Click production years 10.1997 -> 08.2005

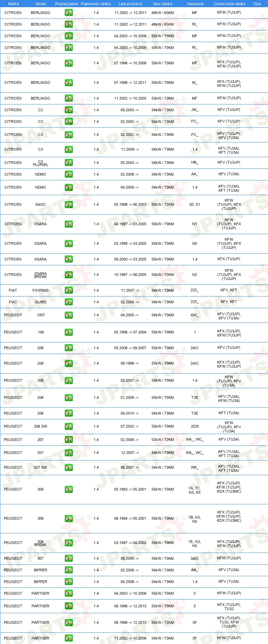(x=130, y=275)
